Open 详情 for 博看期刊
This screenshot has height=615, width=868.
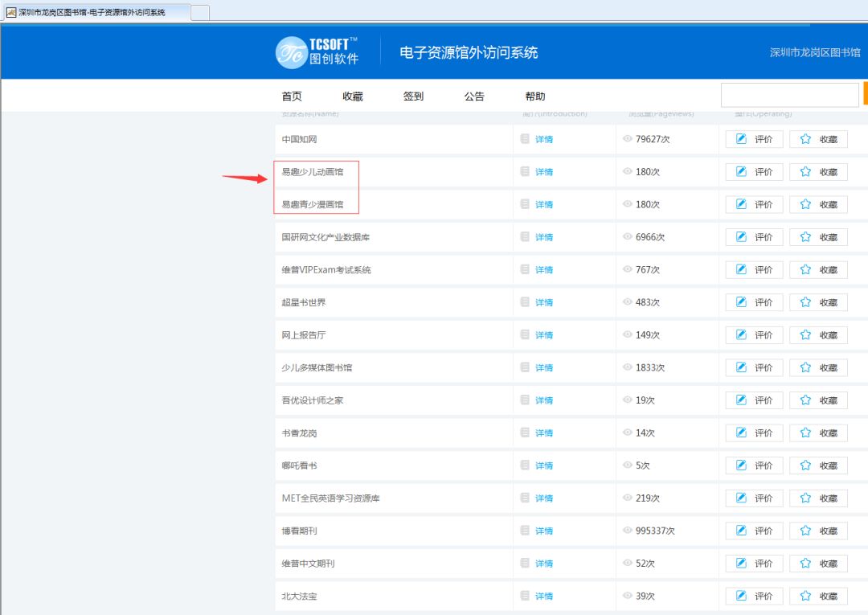(543, 531)
